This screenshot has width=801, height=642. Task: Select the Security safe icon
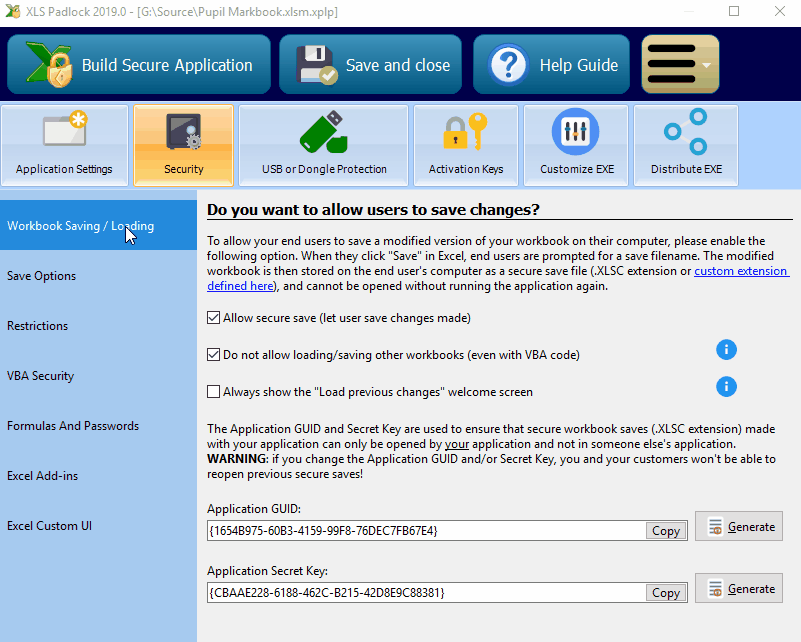[184, 133]
